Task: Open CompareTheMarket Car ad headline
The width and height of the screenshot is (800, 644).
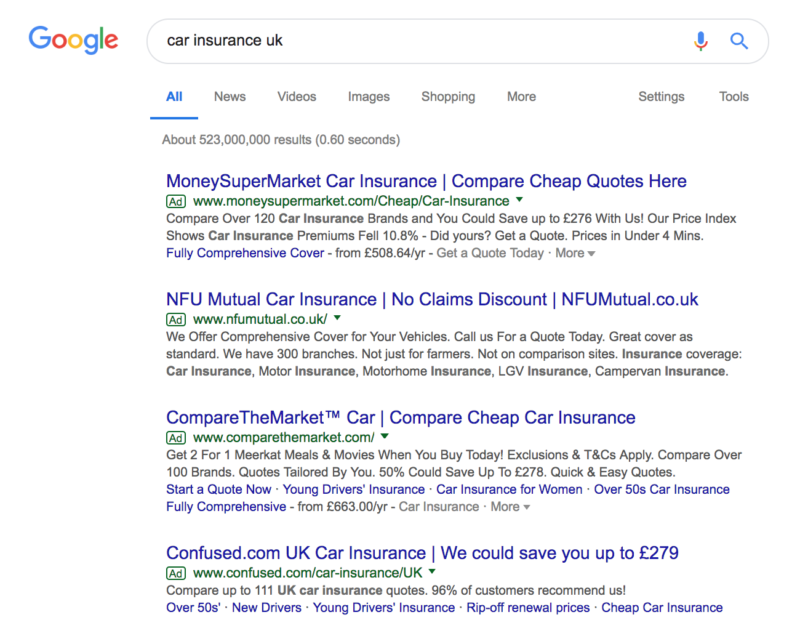Action: [x=401, y=417]
